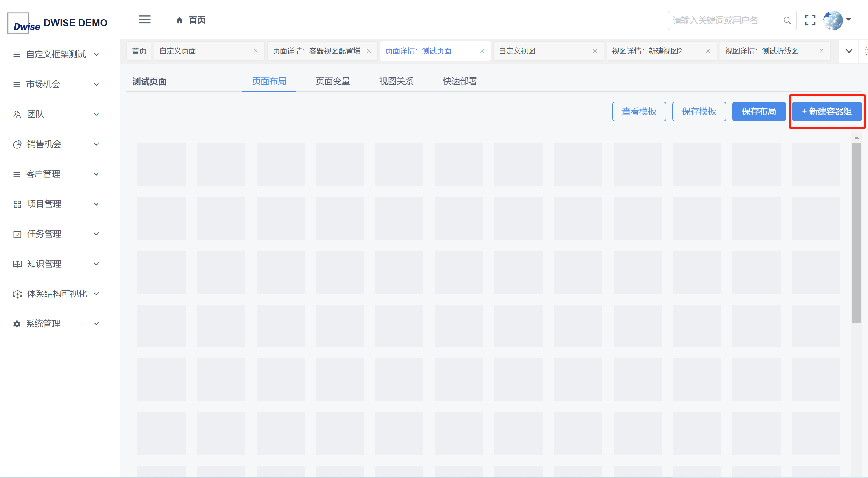Open the 首页 page tab
The width and height of the screenshot is (868, 478).
coord(139,51)
